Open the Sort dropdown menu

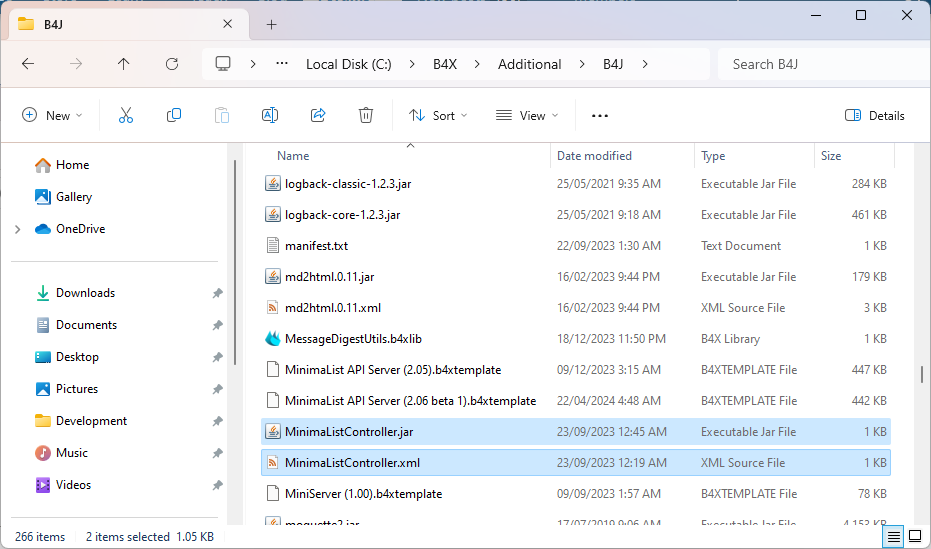pyautogui.click(x=438, y=115)
